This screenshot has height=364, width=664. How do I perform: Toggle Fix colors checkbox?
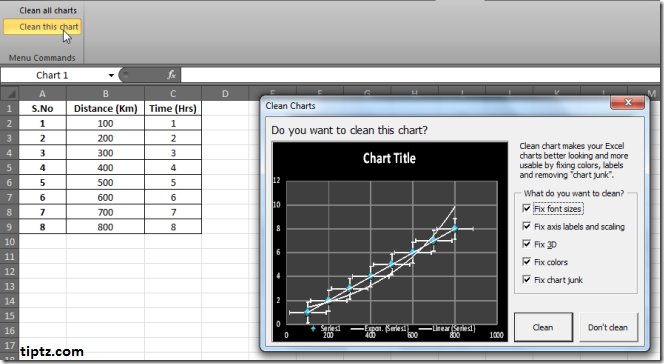(x=527, y=262)
